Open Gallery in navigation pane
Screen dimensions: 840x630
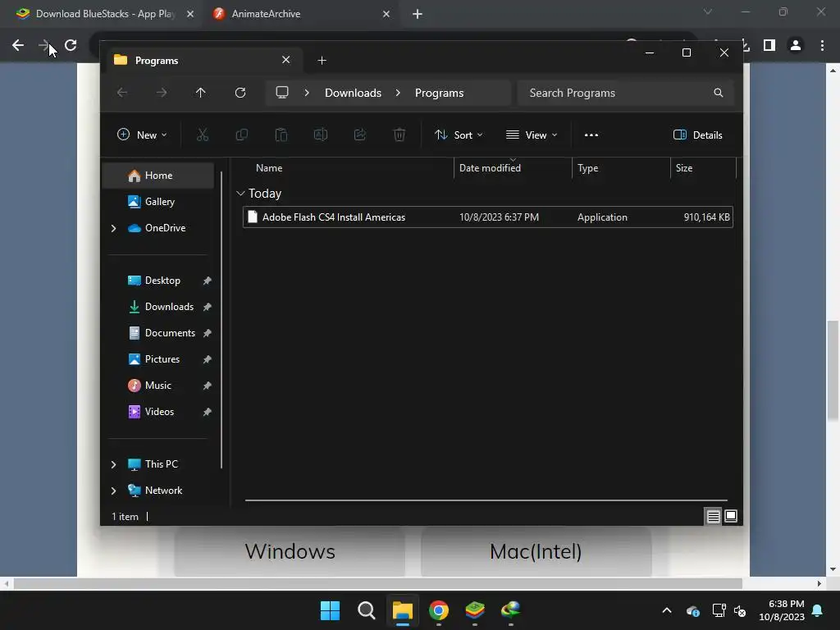(158, 202)
